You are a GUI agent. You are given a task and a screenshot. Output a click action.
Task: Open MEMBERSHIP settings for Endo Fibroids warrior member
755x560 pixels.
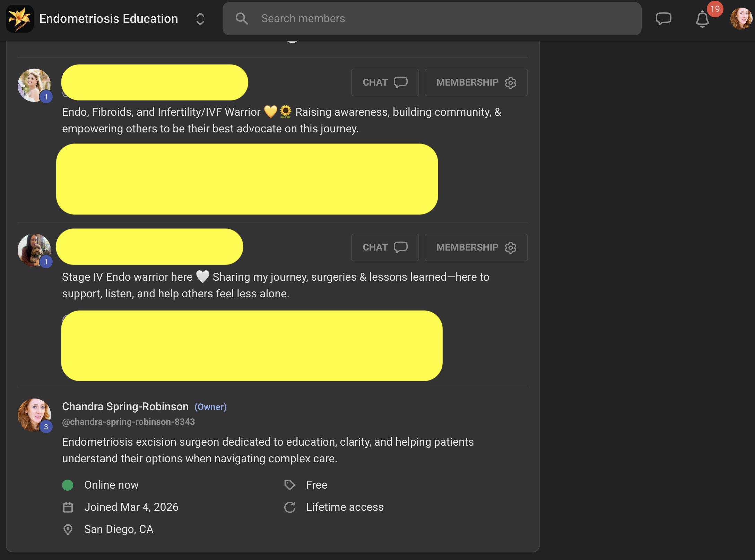pyautogui.click(x=476, y=82)
